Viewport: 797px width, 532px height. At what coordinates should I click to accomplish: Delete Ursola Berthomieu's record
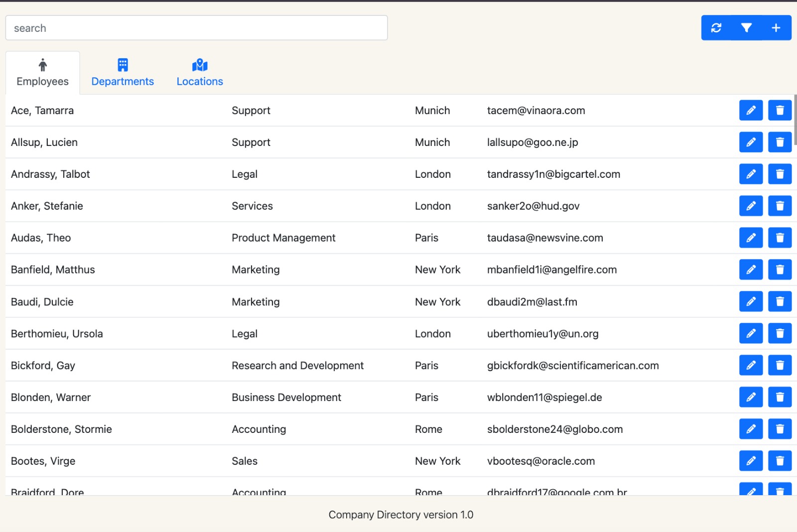(x=780, y=334)
